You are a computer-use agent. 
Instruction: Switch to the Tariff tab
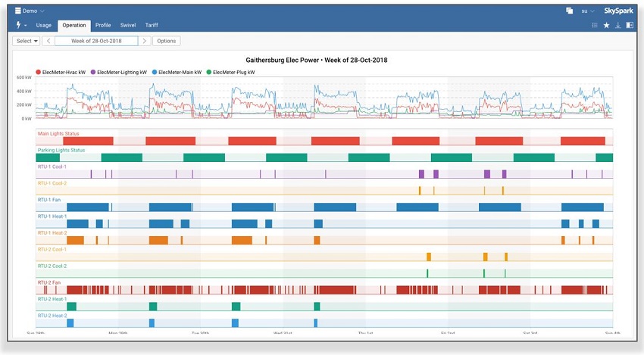(152, 25)
